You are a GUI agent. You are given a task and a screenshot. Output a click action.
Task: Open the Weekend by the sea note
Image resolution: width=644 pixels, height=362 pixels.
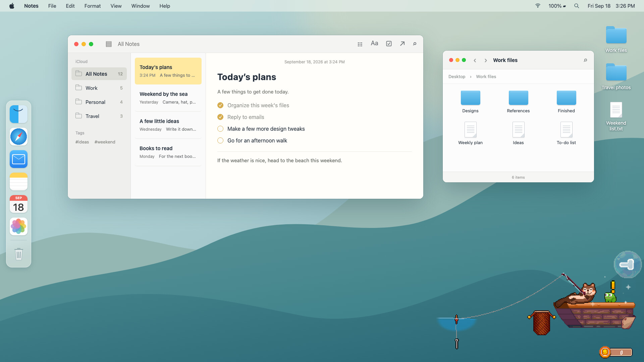point(168,98)
